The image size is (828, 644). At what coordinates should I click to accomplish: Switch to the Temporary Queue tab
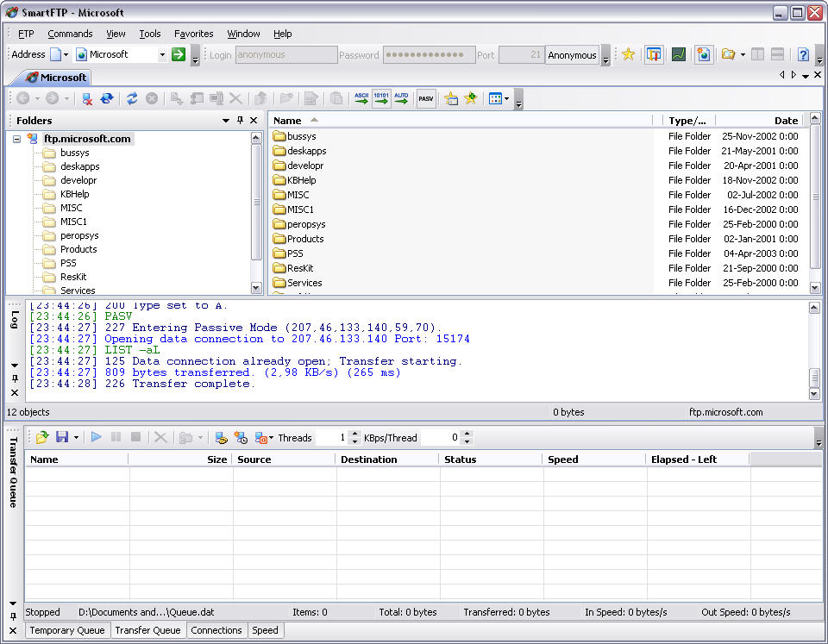pyautogui.click(x=67, y=630)
